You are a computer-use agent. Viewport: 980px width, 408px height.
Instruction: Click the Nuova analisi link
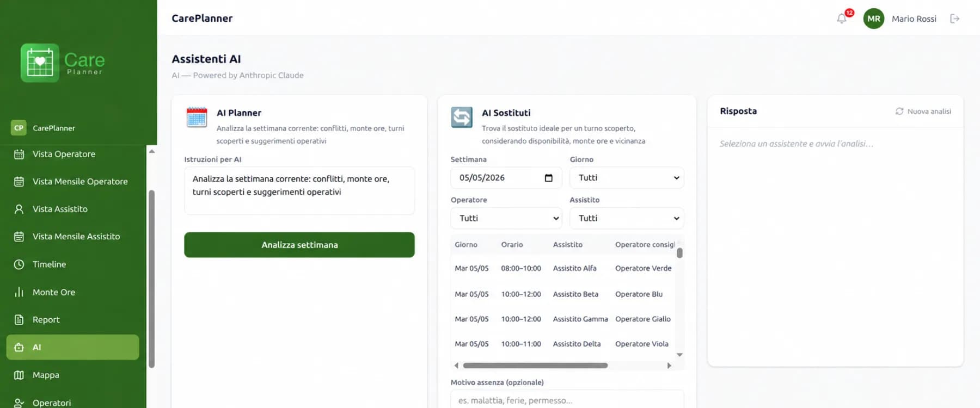point(929,111)
